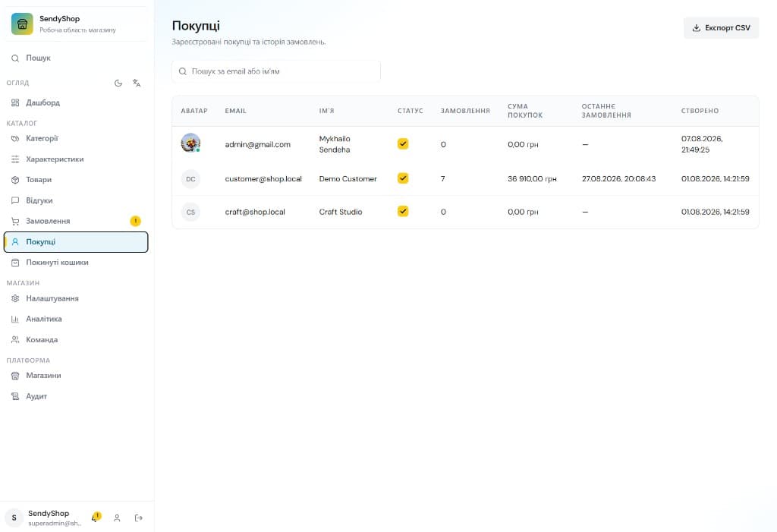The width and height of the screenshot is (777, 532).
Task: Select Покупці in sidebar
Action: [76, 242]
